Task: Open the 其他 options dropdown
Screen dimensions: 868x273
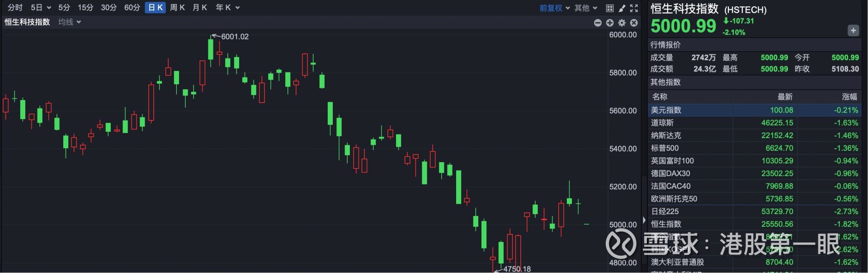Action: pyautogui.click(x=585, y=8)
